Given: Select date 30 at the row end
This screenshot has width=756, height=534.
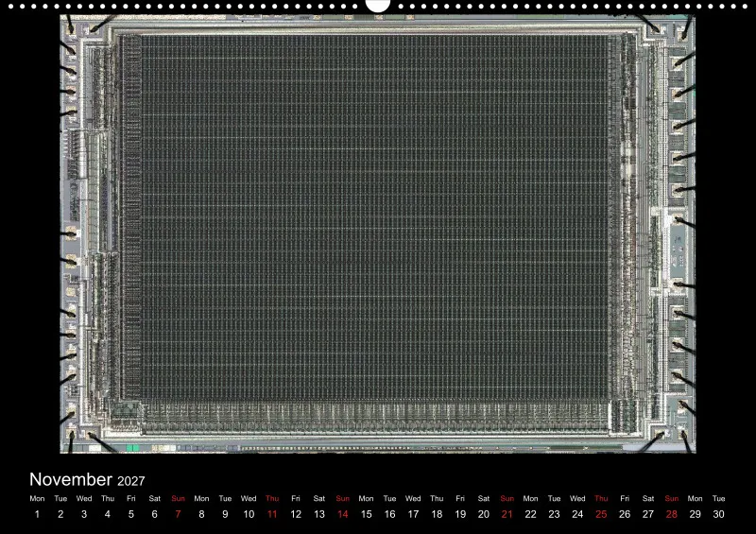Looking at the screenshot, I should click(x=718, y=514).
